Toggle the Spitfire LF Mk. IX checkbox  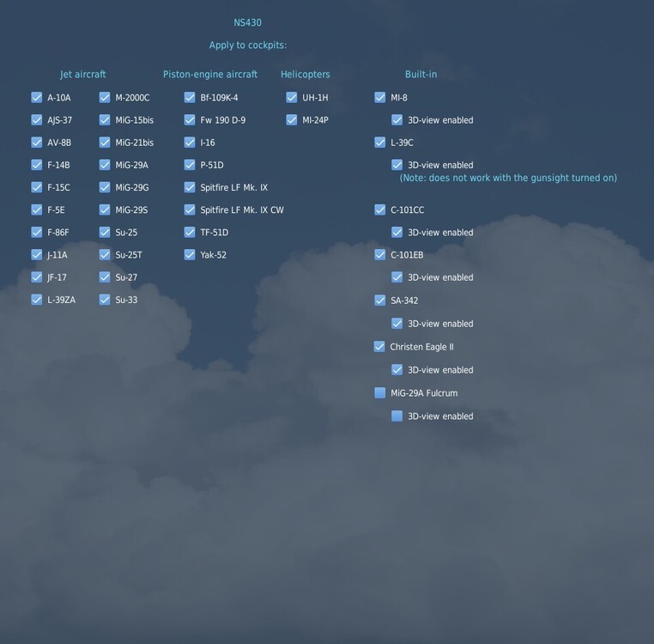pos(190,187)
